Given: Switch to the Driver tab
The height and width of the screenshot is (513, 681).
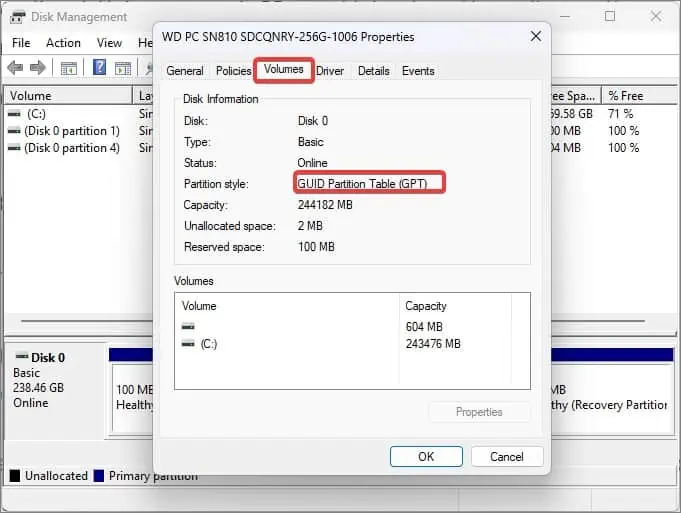Looking at the screenshot, I should click(x=330, y=71).
